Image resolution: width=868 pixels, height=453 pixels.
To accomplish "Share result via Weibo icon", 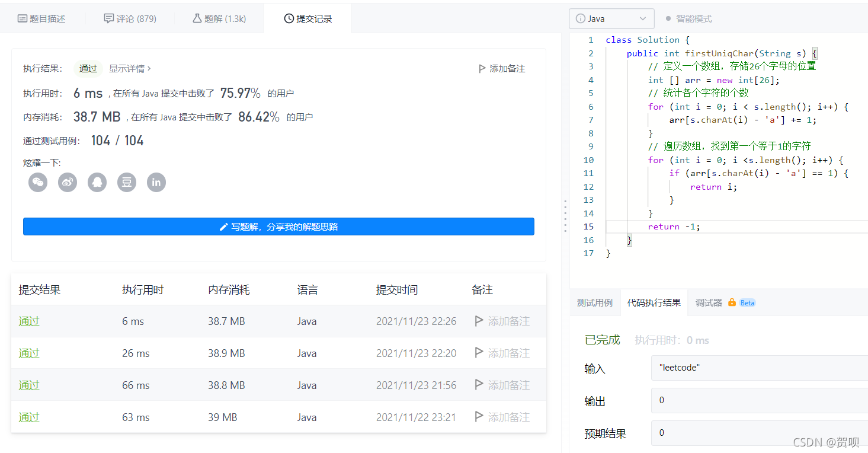I will point(68,182).
